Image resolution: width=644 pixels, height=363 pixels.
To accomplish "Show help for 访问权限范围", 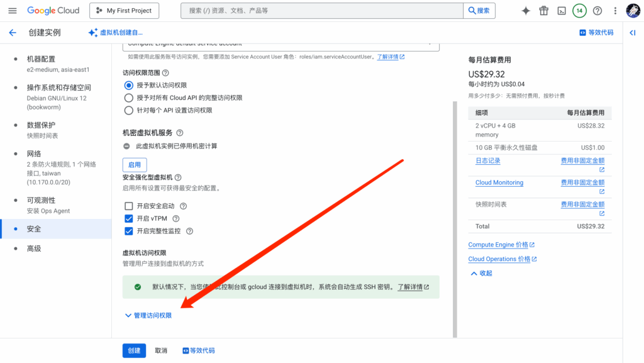I will (165, 73).
